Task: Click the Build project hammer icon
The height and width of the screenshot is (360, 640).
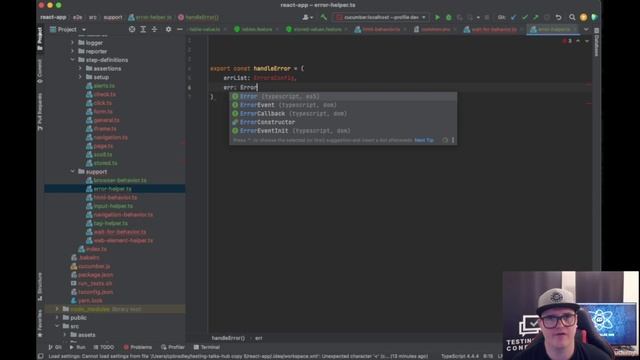Action: (x=324, y=18)
